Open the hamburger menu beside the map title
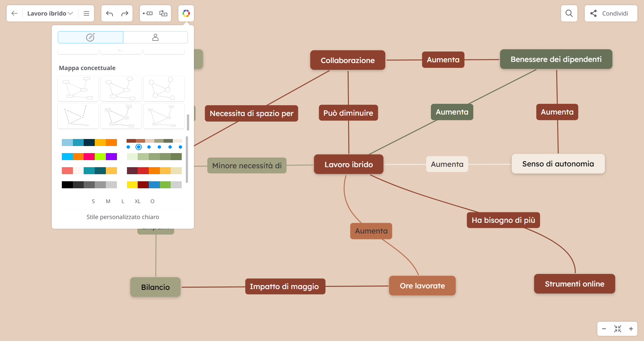 (86, 13)
